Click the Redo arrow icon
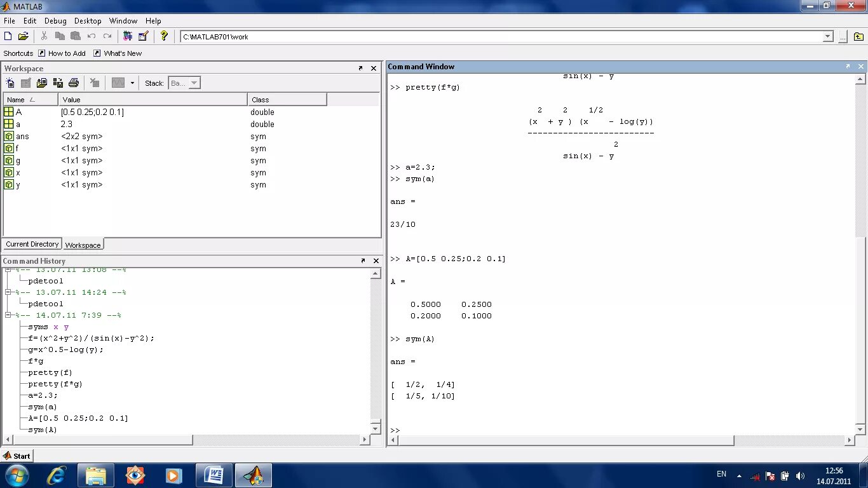This screenshot has height=488, width=868. point(107,36)
